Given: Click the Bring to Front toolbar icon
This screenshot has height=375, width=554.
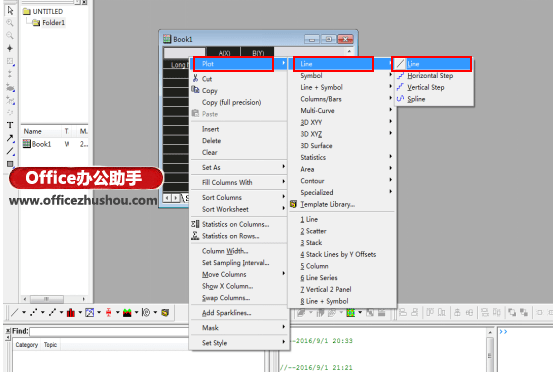Looking at the screenshot, I should click(512, 312).
